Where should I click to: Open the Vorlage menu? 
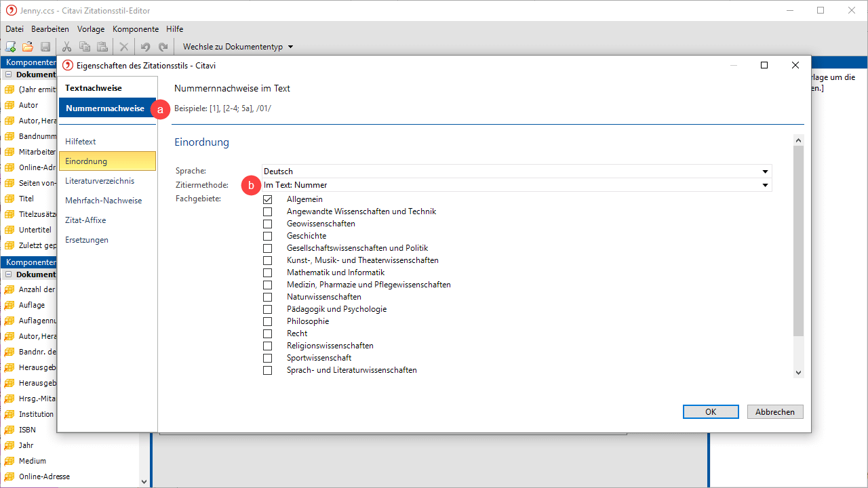coord(91,29)
